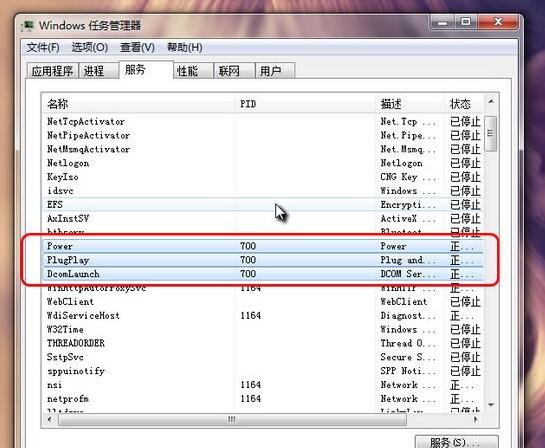Select the 服务 tab
The height and width of the screenshot is (448, 545).
tap(146, 70)
